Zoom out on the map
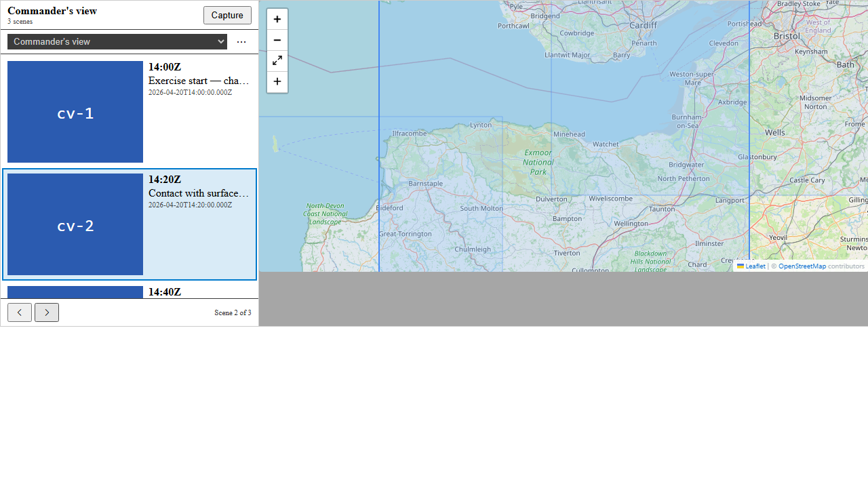 click(277, 40)
